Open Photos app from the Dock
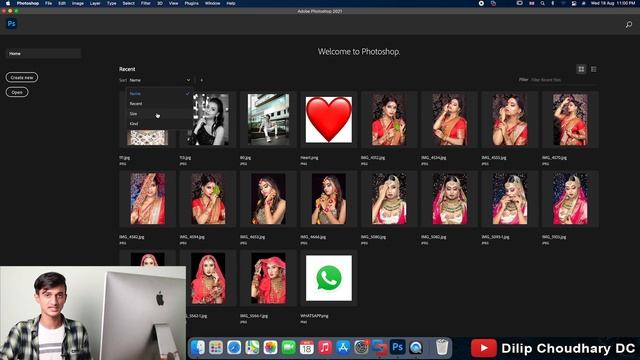The image size is (640, 360). [x=270, y=348]
